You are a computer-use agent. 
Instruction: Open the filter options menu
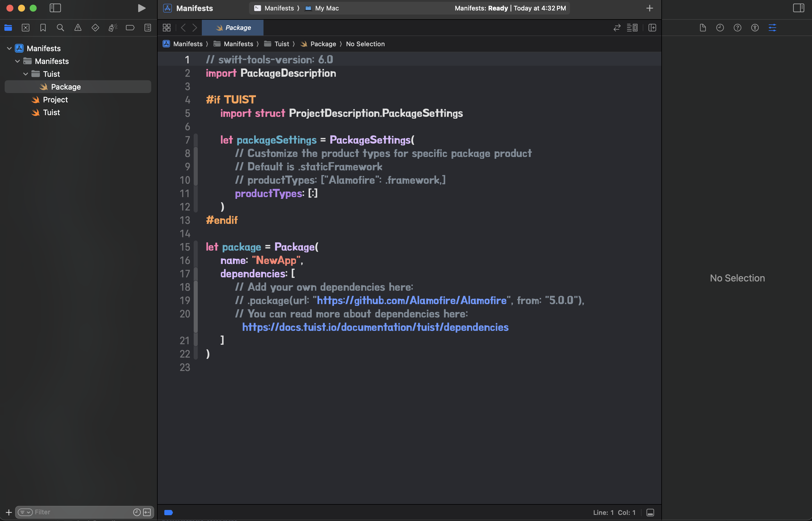(x=25, y=512)
